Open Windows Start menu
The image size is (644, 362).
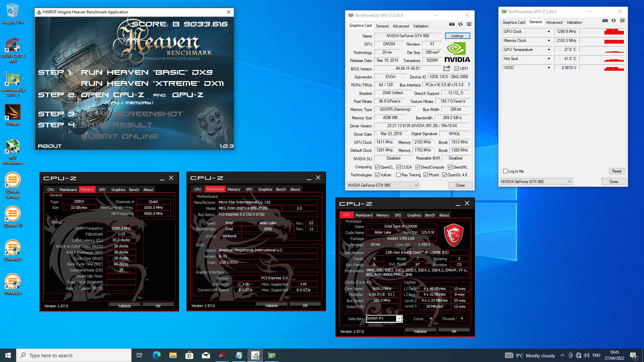(x=8, y=355)
